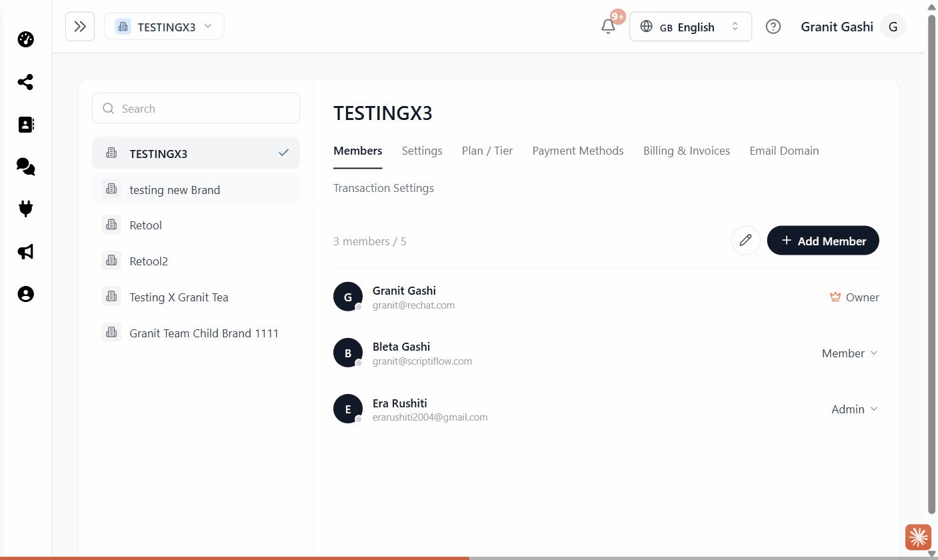Open the Payment Methods tab

coord(578,151)
